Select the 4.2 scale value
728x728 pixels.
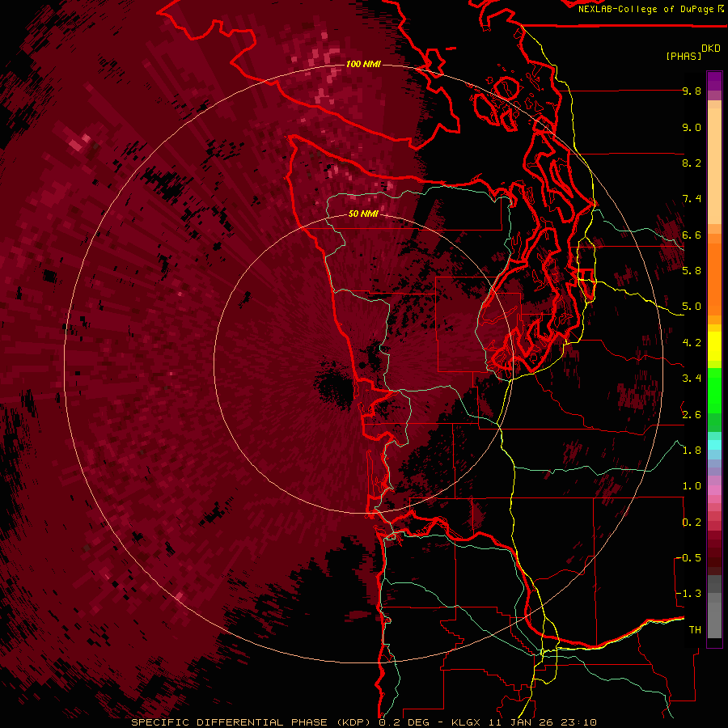point(692,343)
